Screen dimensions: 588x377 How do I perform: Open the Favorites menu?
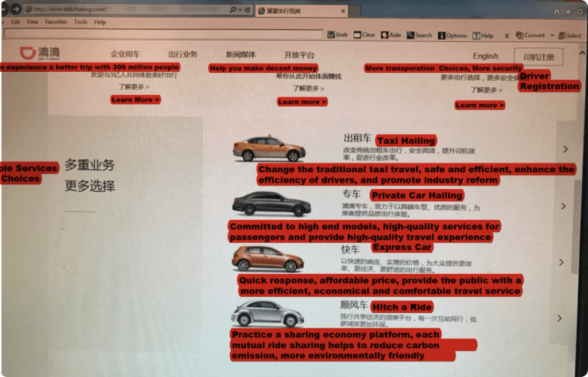[x=56, y=22]
